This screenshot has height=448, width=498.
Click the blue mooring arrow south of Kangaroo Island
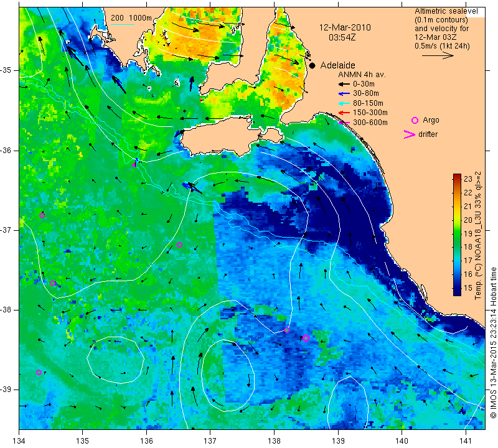(192, 187)
